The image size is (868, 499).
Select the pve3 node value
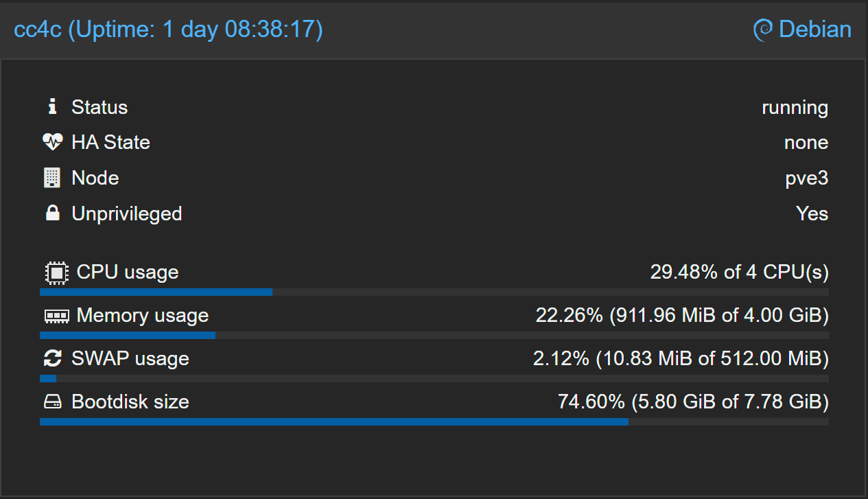(806, 178)
